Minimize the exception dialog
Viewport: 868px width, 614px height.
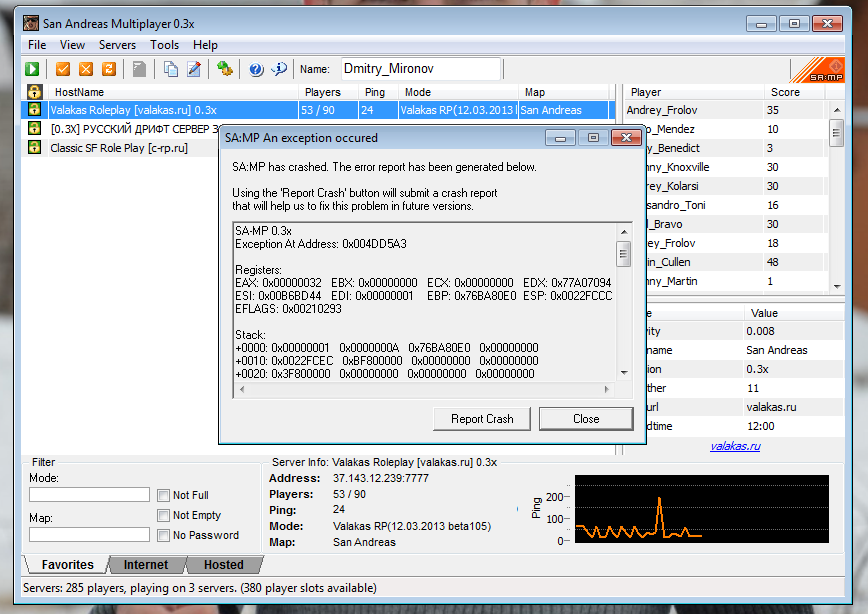(560, 137)
